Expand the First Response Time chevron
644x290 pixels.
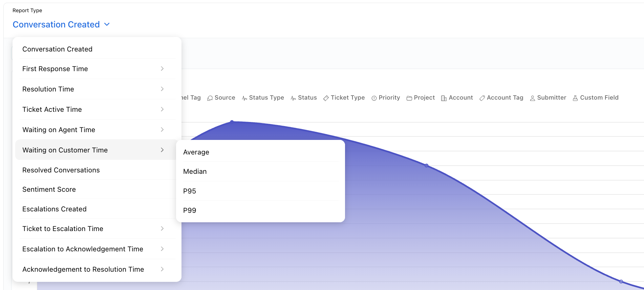click(x=162, y=69)
